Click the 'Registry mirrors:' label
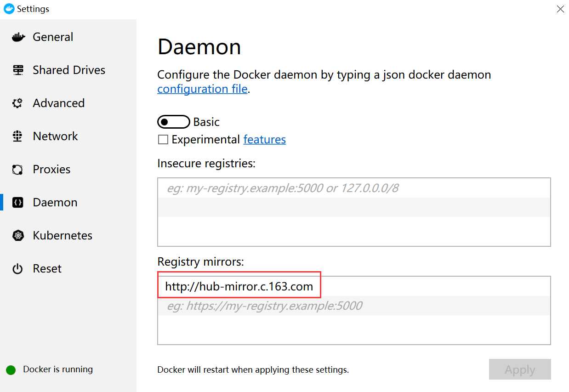The image size is (569, 392). 201,261
